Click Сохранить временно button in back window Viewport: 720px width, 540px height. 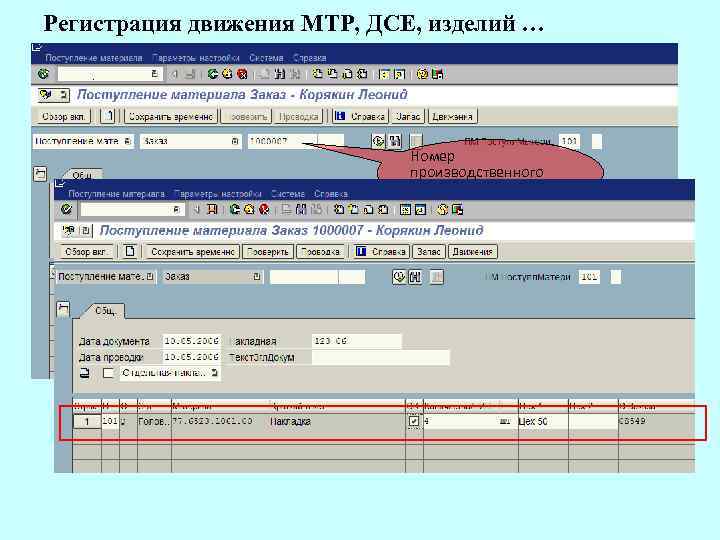170,116
